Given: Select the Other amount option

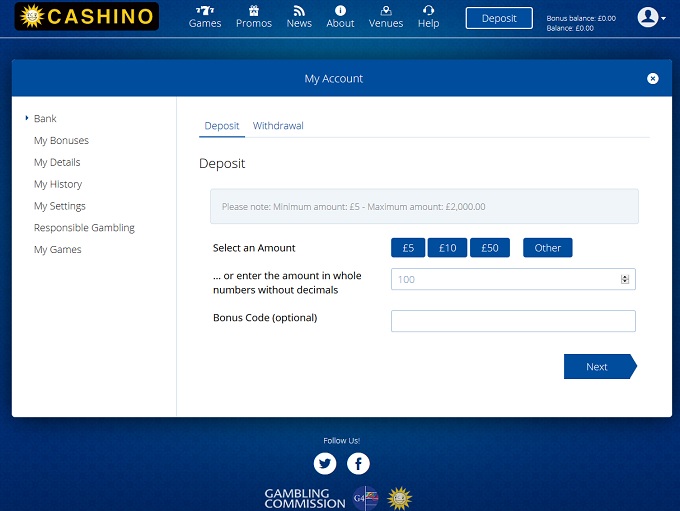Looking at the screenshot, I should click(547, 248).
